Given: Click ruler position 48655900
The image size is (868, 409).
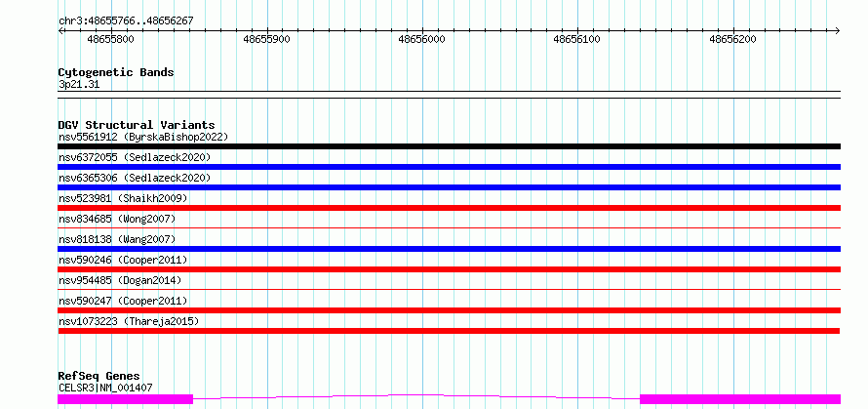Looking at the screenshot, I should tap(266, 39).
